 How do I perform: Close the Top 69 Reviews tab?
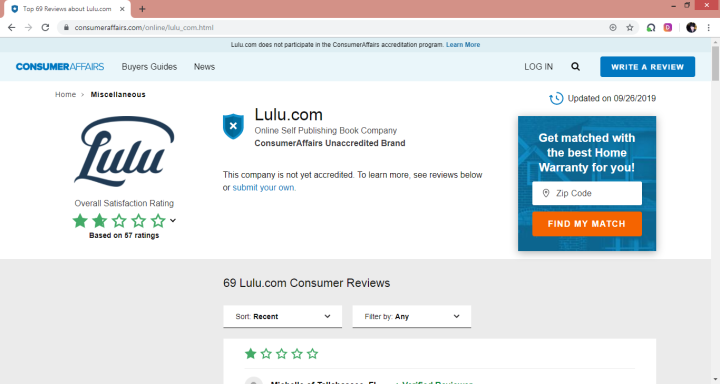pyautogui.click(x=122, y=9)
